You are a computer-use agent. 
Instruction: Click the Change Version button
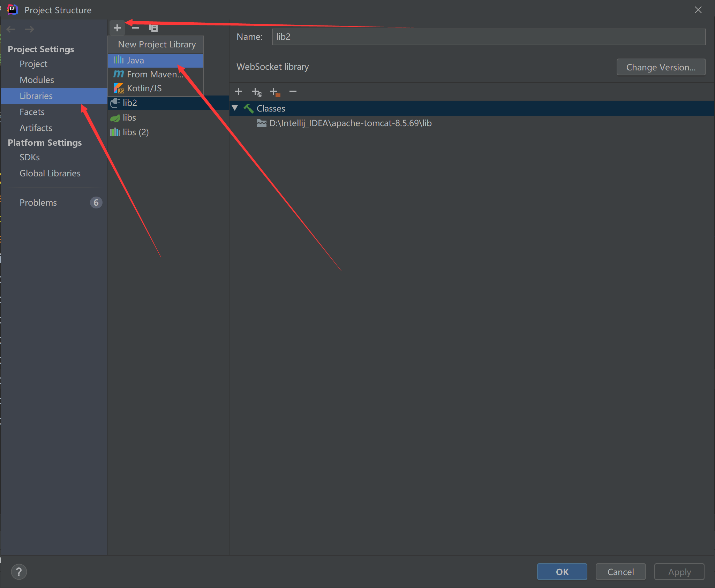tap(661, 67)
